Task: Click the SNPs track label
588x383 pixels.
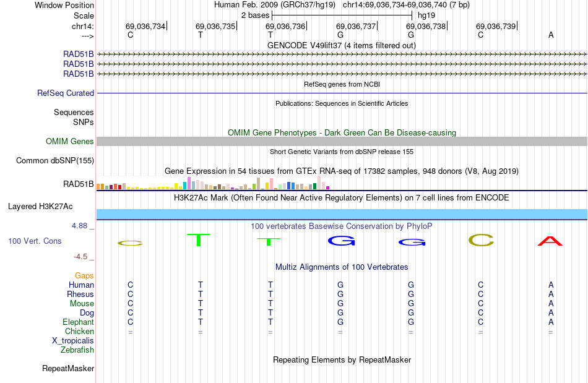Action: 84,122
